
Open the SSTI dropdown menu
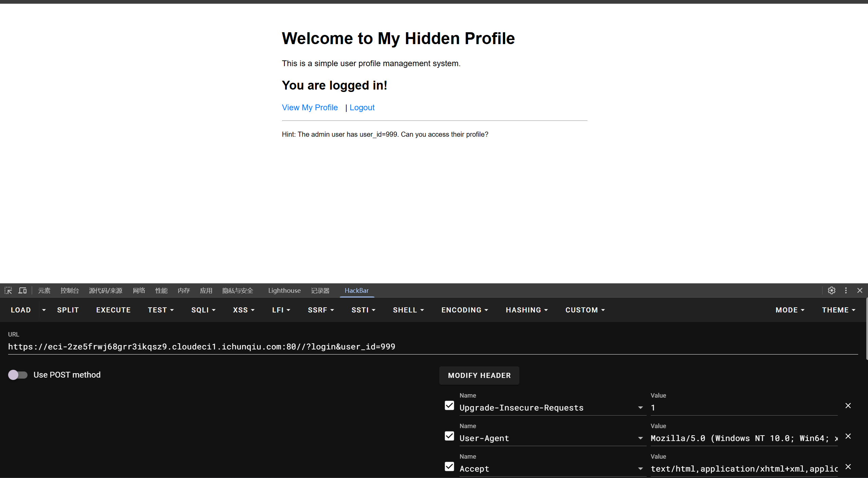363,310
